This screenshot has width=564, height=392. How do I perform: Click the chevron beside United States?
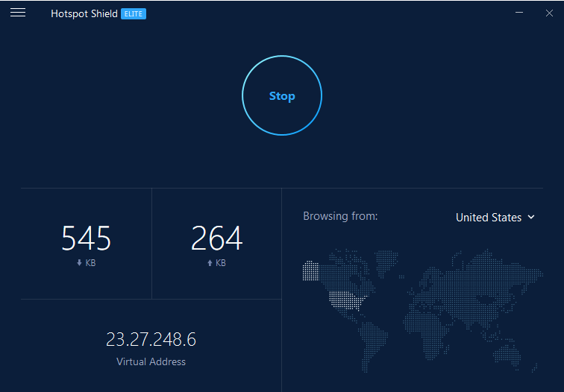pyautogui.click(x=531, y=217)
